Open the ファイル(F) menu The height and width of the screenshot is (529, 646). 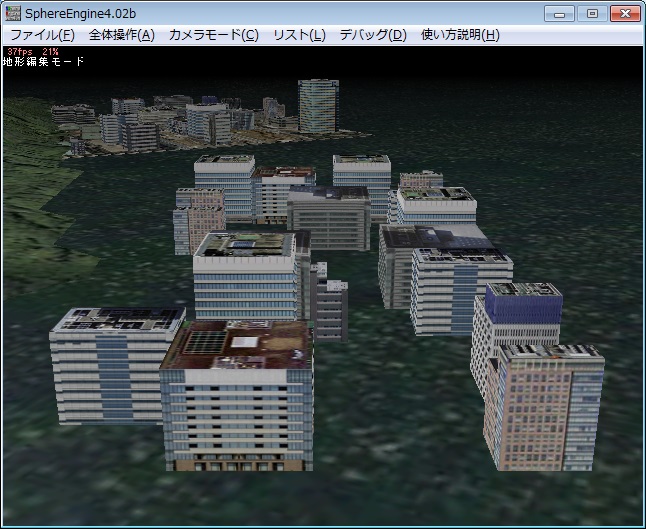(x=42, y=35)
